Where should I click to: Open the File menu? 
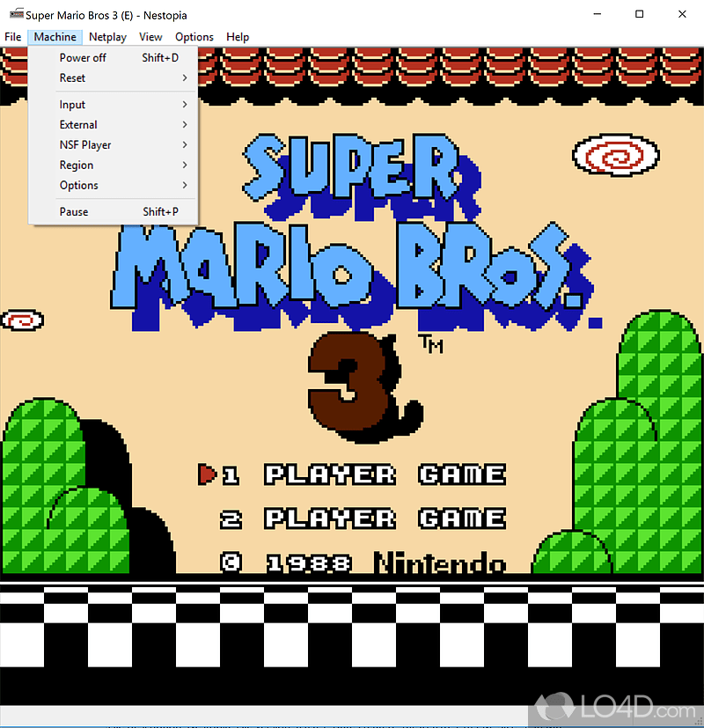pos(13,37)
